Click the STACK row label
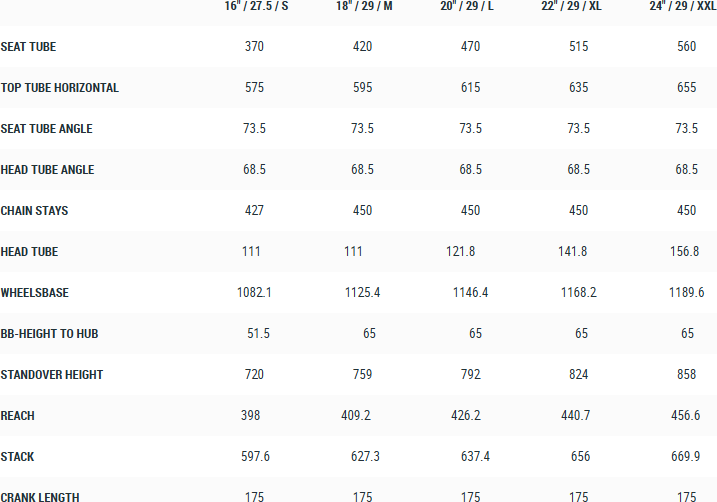The image size is (717, 502). pyautogui.click(x=18, y=457)
